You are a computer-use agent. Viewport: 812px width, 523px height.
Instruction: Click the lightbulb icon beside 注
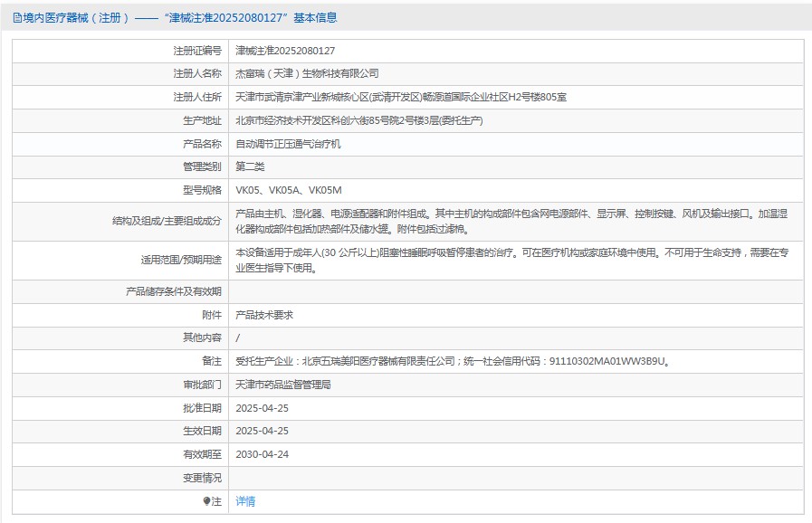pyautogui.click(x=206, y=501)
